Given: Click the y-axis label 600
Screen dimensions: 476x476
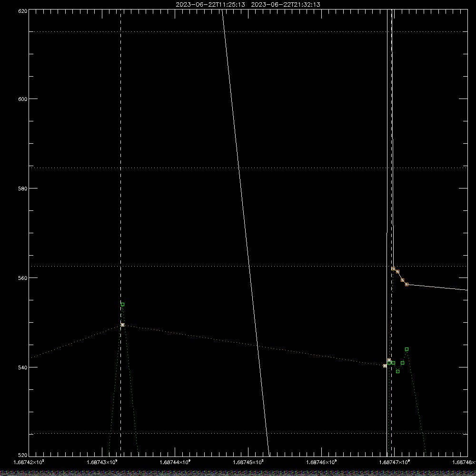Looking at the screenshot, I should pos(23,99).
